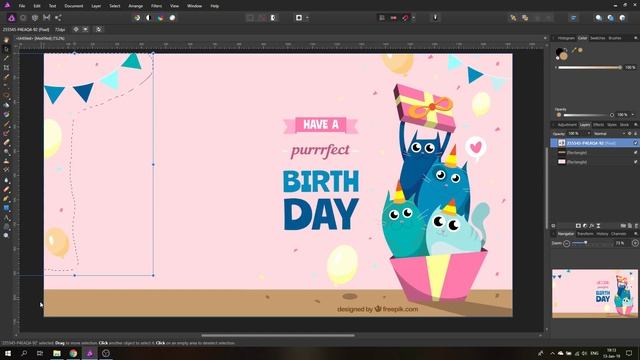Toggle Quick Mask in the toolbar
Screen dimensions: 640x360
point(299,18)
